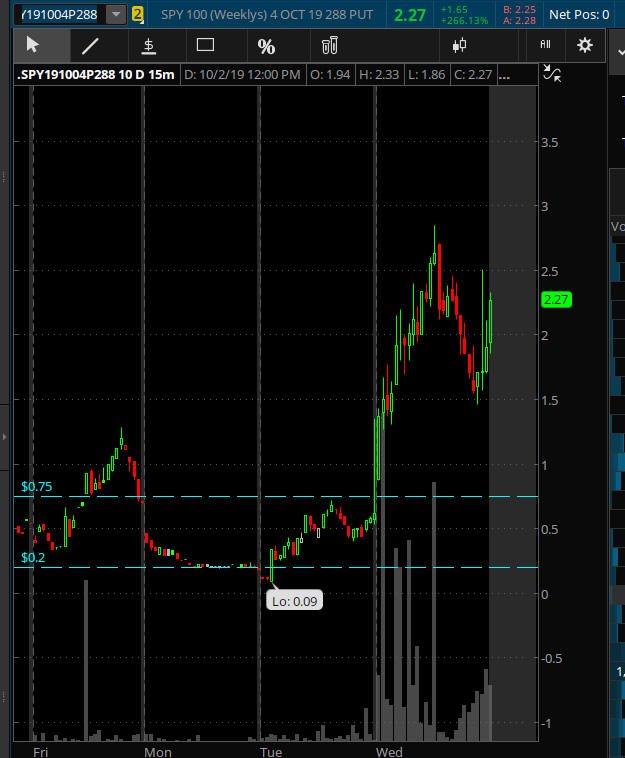Viewport: 625px width, 758px height.
Task: Click the All drawings toolbar button
Action: (545, 44)
